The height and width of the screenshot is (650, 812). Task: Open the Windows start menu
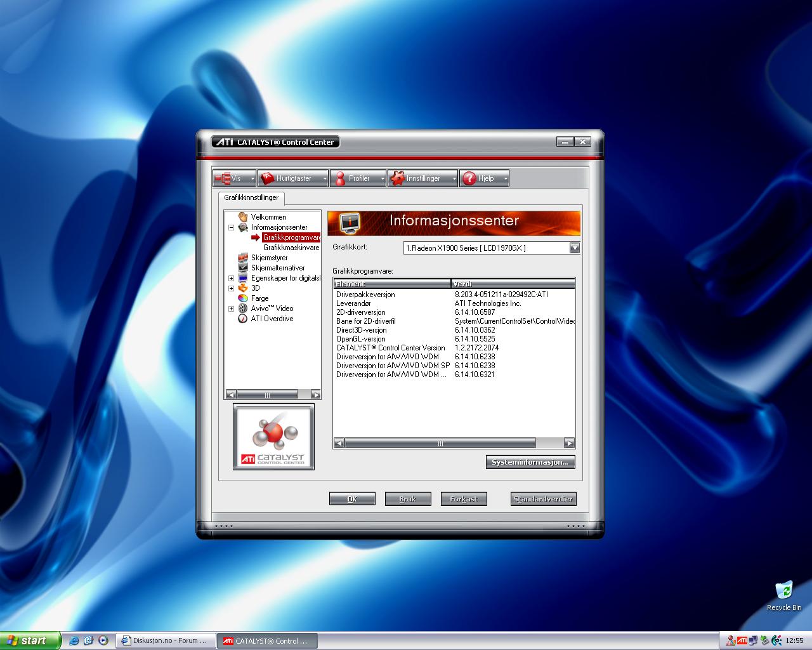pyautogui.click(x=30, y=640)
